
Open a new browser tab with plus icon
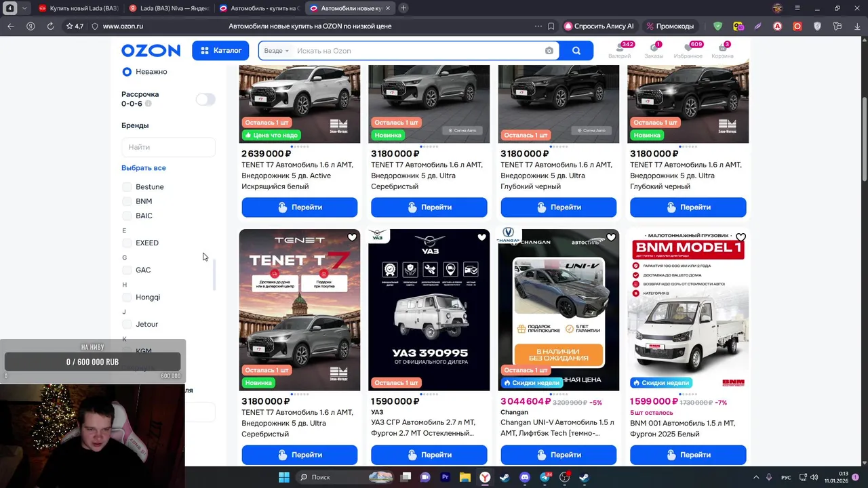(403, 8)
